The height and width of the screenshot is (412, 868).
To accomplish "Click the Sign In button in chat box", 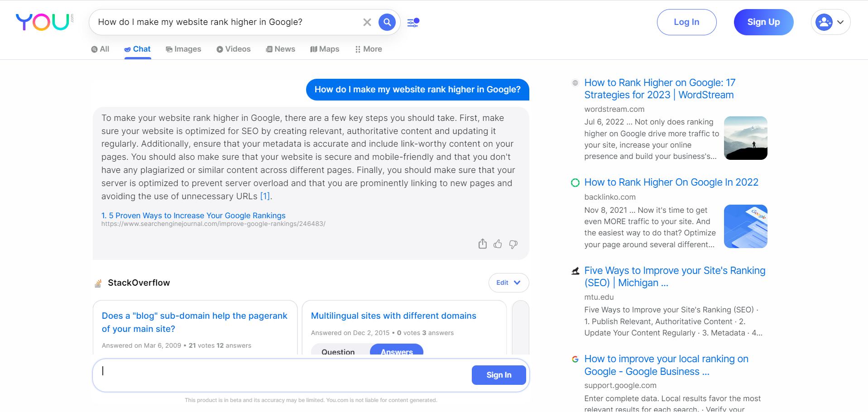I will (499, 375).
